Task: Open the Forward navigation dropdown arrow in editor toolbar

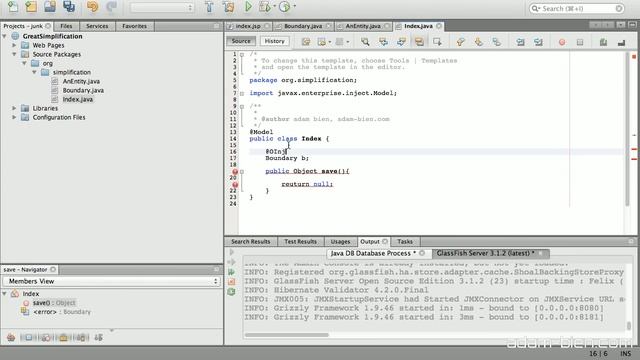Action: point(348,42)
